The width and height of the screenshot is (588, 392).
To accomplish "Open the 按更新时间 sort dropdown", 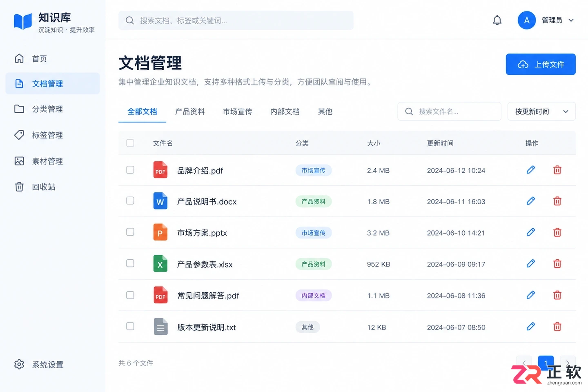I will (x=541, y=111).
